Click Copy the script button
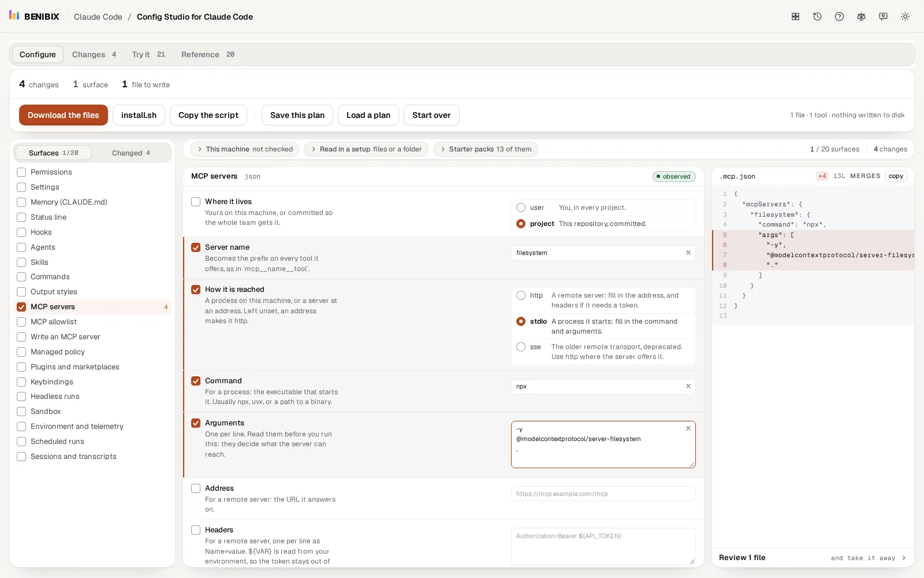924x578 pixels. click(208, 115)
